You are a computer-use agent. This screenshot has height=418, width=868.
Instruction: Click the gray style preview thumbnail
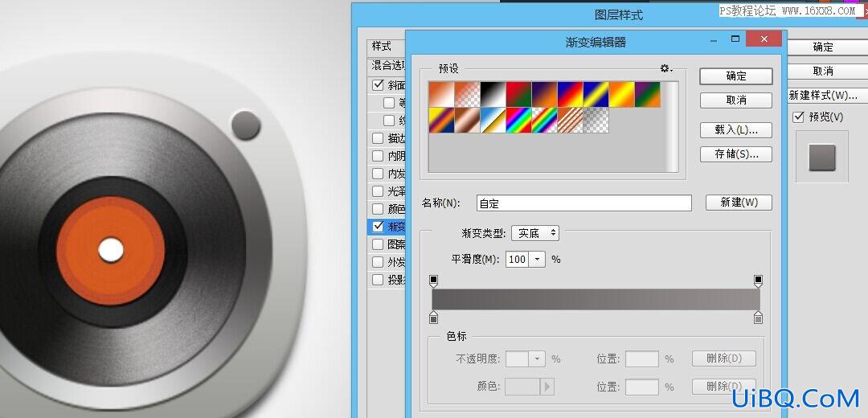(x=822, y=158)
